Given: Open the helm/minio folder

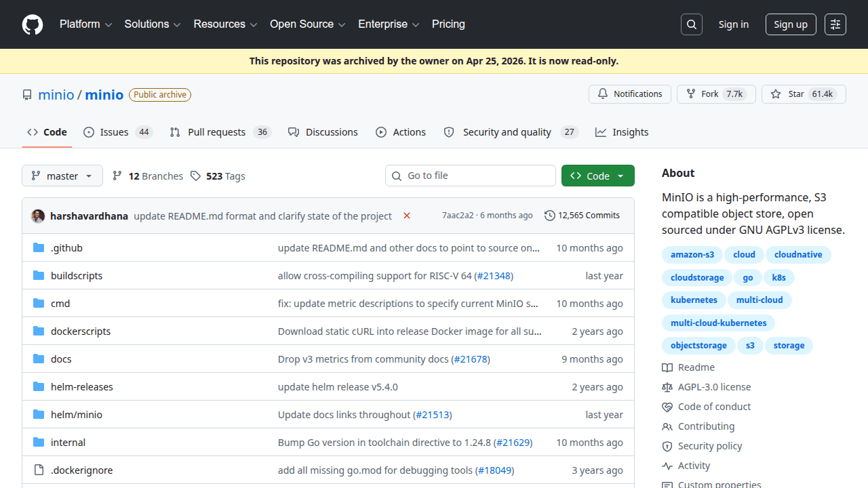Looking at the screenshot, I should coord(77,415).
